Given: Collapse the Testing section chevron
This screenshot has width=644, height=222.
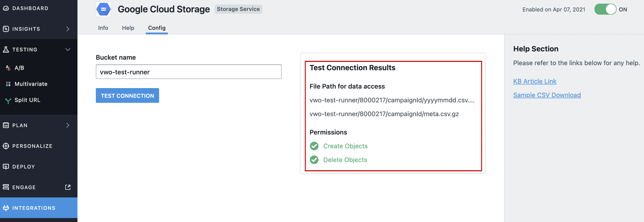Looking at the screenshot, I should (x=68, y=49).
